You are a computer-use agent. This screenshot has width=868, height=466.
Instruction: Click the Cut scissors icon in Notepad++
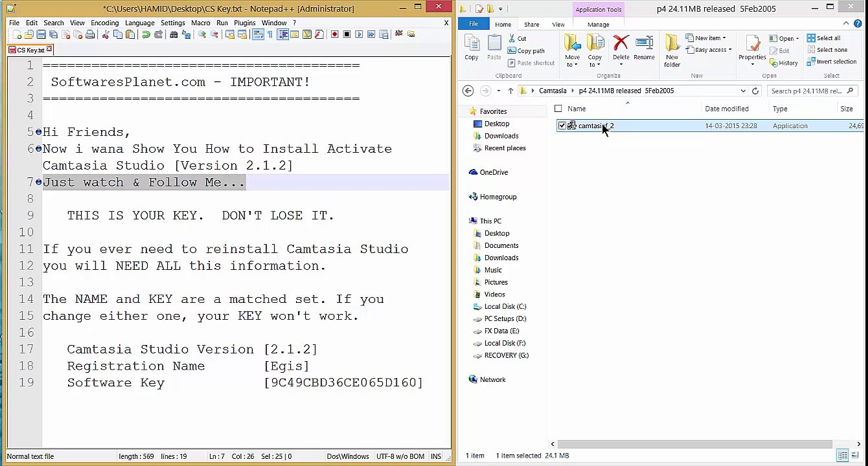coord(106,34)
